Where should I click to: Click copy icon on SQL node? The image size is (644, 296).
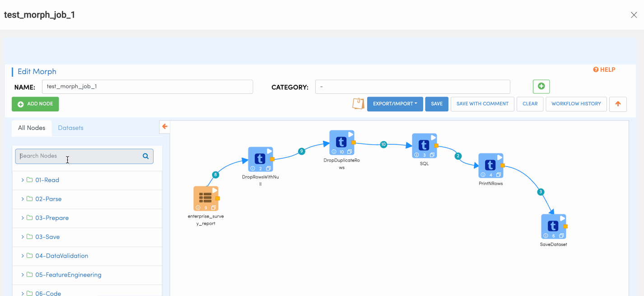coord(432,155)
